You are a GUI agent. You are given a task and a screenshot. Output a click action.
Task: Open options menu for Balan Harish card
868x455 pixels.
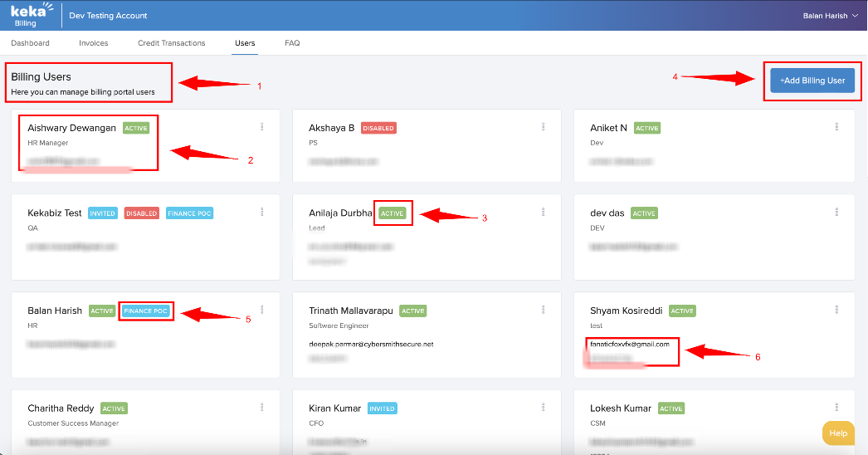[262, 310]
